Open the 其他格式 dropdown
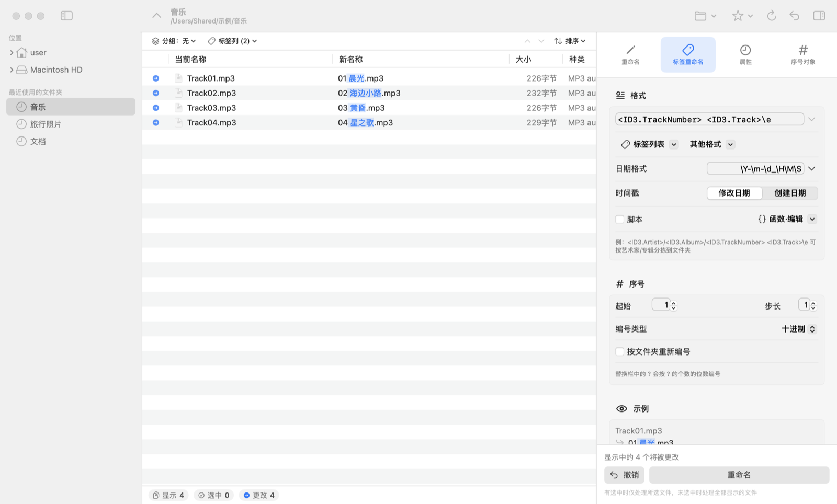 712,144
